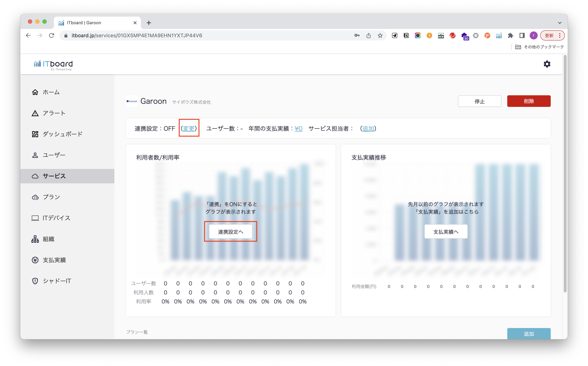588x366 pixels.
Task: Click the organization hierarchy icon
Action: point(35,239)
